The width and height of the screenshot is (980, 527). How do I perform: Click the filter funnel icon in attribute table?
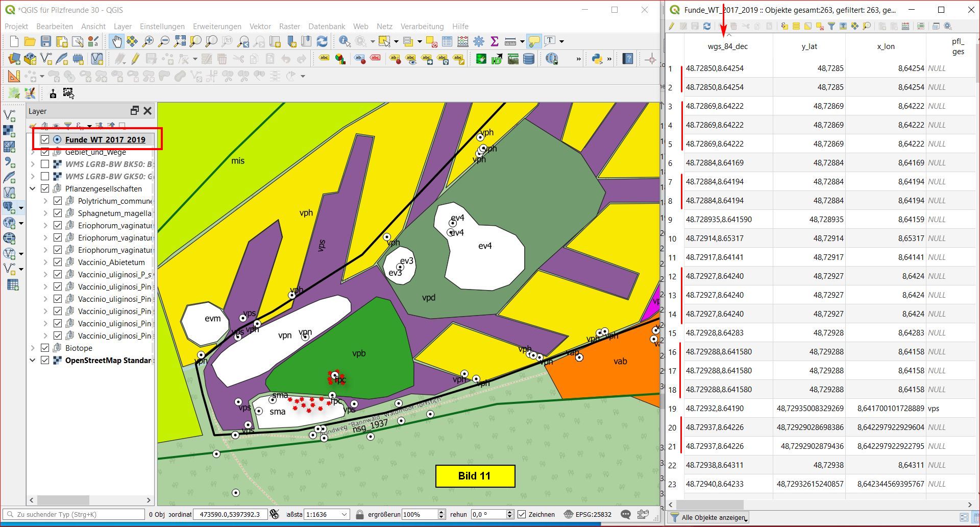click(x=831, y=26)
